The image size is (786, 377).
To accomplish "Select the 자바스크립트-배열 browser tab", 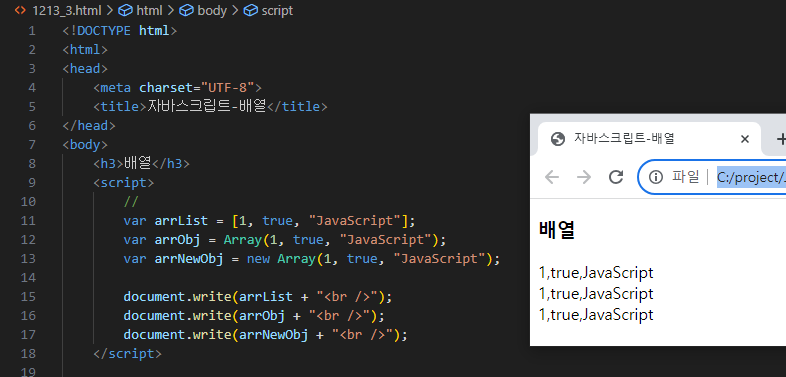I will point(650,139).
